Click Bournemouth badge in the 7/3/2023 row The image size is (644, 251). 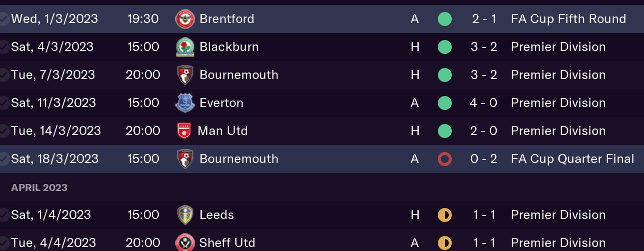click(185, 75)
